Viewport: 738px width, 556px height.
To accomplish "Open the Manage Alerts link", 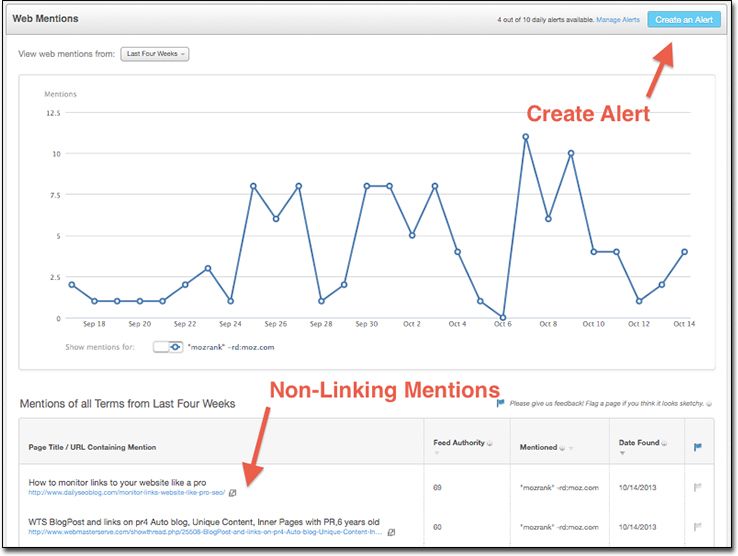I will [618, 20].
